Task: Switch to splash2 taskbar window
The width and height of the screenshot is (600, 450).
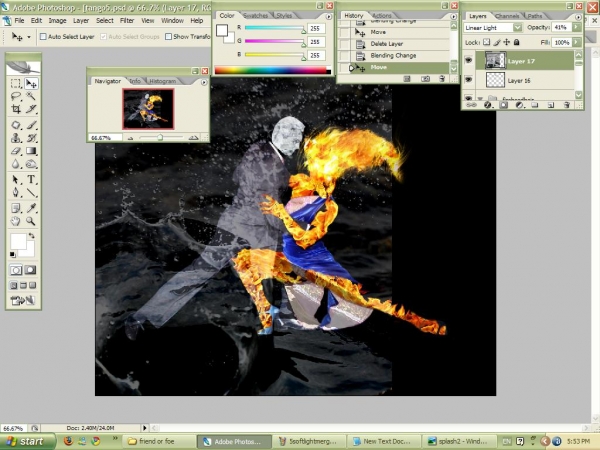Action: pyautogui.click(x=459, y=441)
